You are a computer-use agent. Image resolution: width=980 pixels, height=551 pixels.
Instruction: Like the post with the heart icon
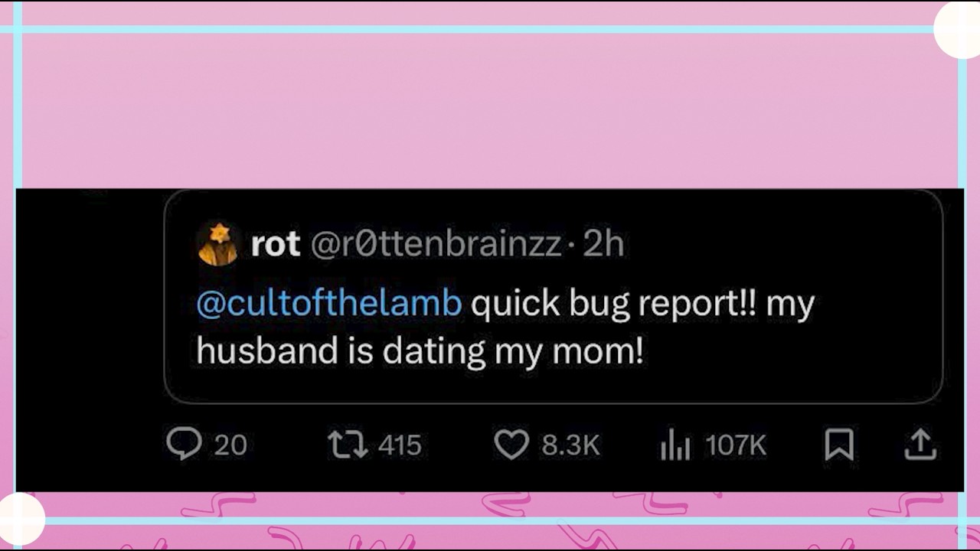click(x=511, y=444)
